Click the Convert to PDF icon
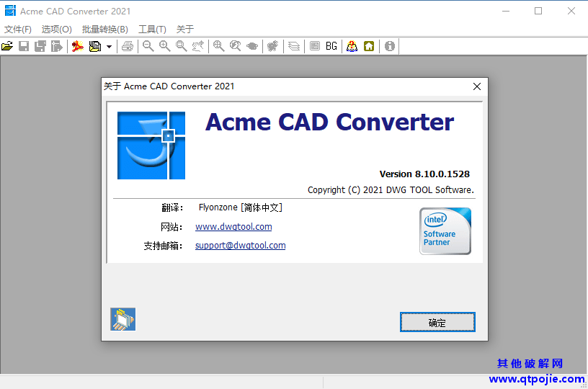 coord(78,46)
